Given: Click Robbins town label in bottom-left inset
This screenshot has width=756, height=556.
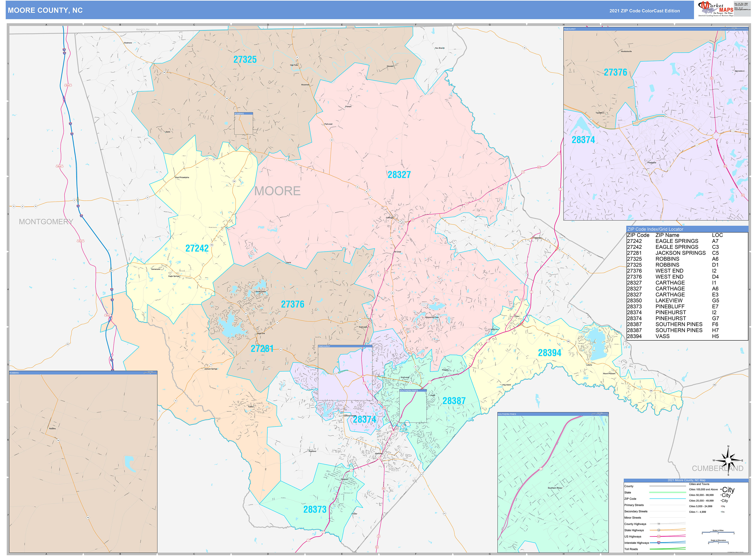Looking at the screenshot, I should pyautogui.click(x=53, y=429).
